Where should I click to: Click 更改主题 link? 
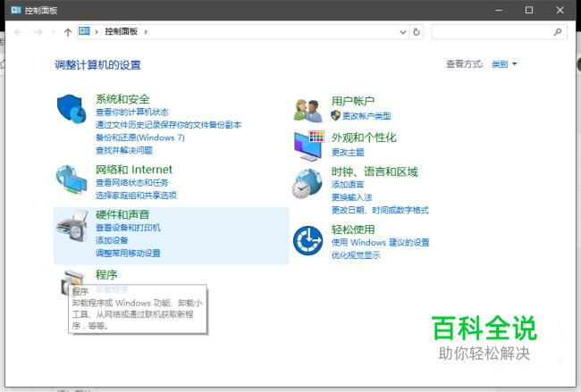click(348, 152)
